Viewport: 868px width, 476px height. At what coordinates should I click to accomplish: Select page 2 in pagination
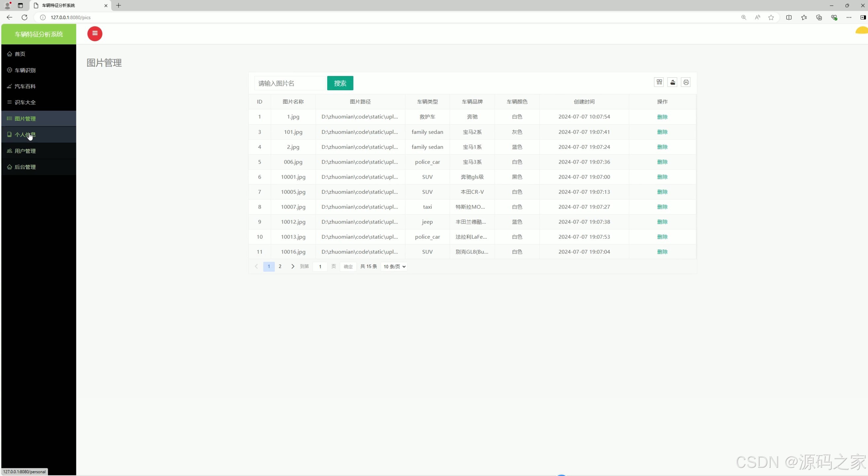click(x=280, y=266)
